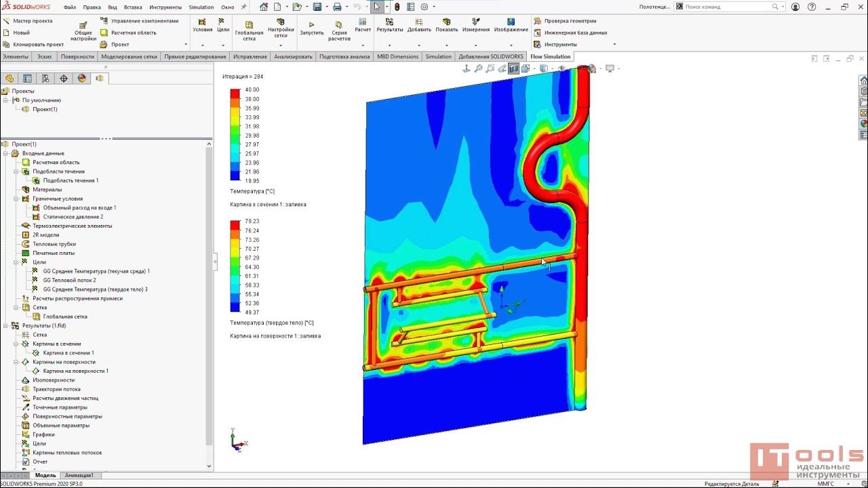Collapse the Картины на поверхности node

click(16, 362)
